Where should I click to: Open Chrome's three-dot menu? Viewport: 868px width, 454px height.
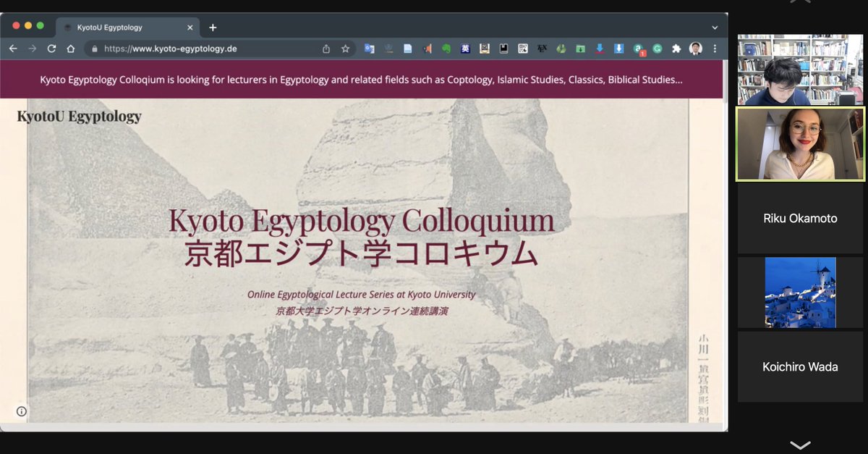click(715, 49)
